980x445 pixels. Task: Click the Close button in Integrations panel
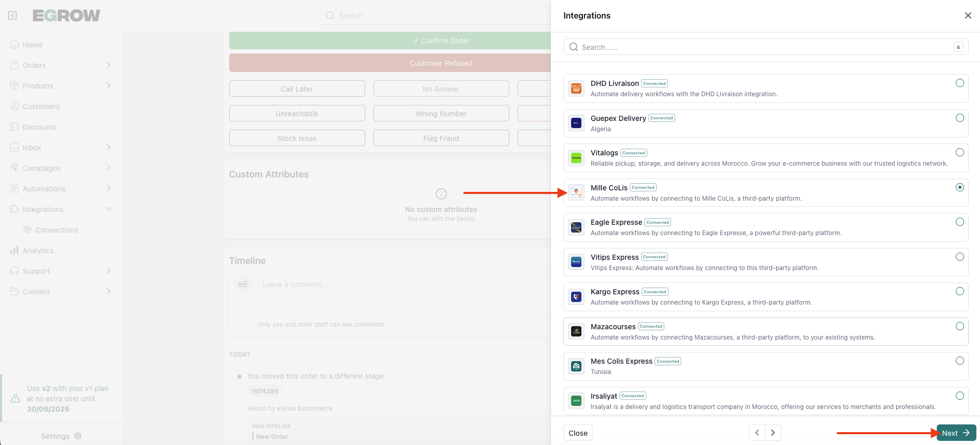578,433
